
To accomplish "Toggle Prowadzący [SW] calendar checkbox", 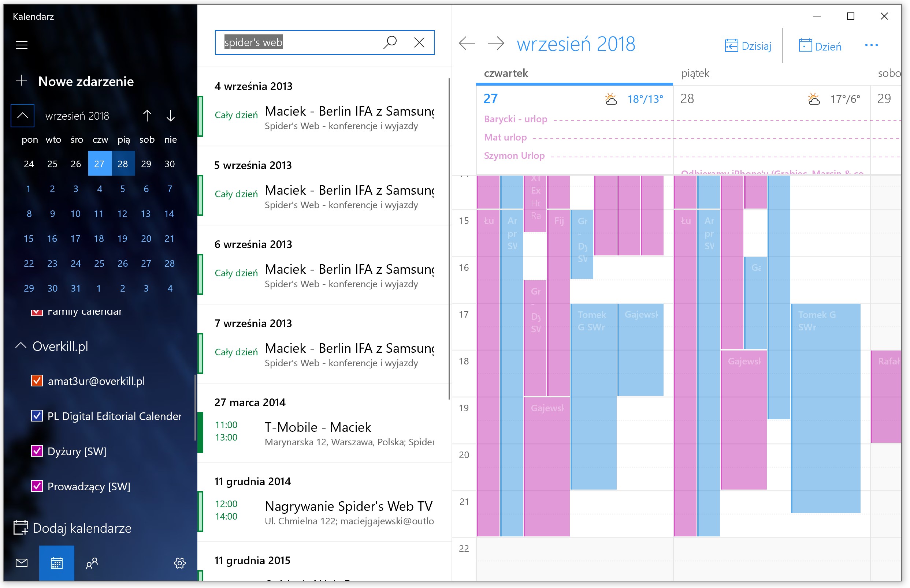I will click(x=37, y=486).
